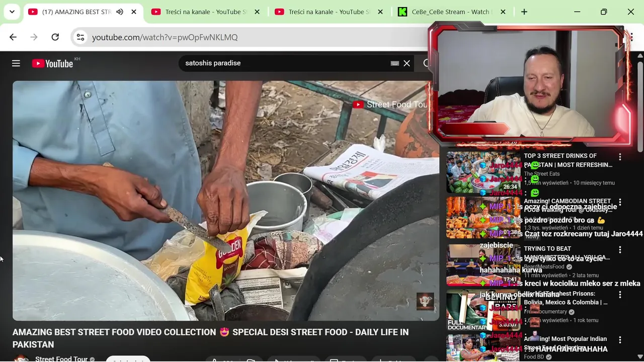The width and height of the screenshot is (644, 362).
Task: Reload the current page
Action: (x=55, y=37)
